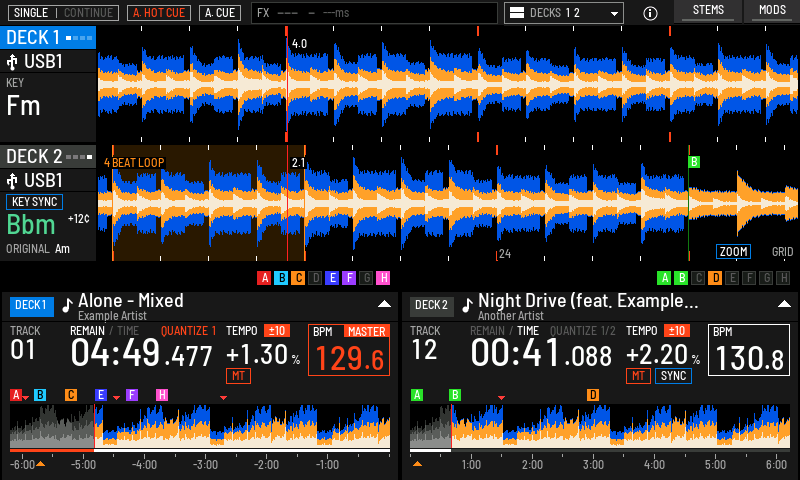Toggle Deck 1 MASTER BPM indicator

[x=366, y=332]
